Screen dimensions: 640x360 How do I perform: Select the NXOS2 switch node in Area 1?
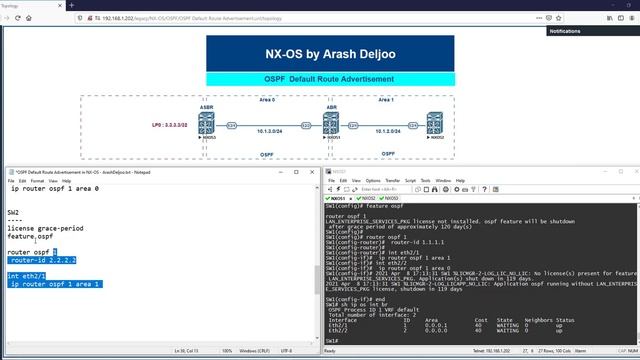pos(435,123)
